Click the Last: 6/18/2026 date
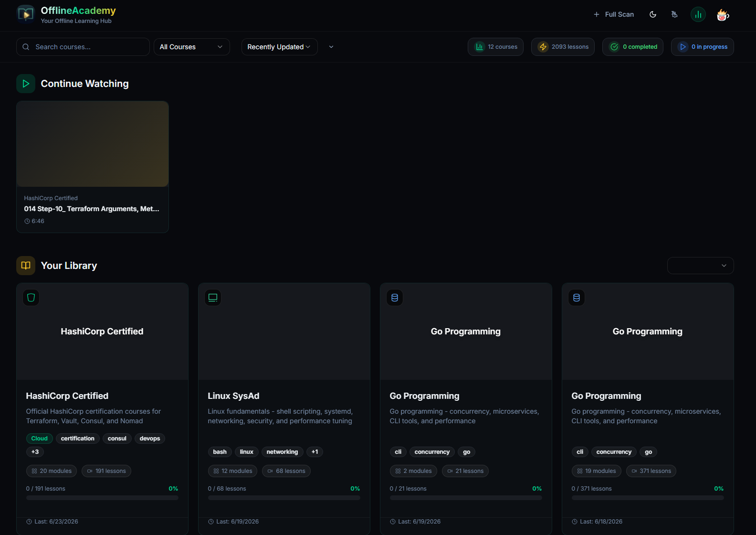Viewport: 756px width, 535px height. click(x=601, y=522)
